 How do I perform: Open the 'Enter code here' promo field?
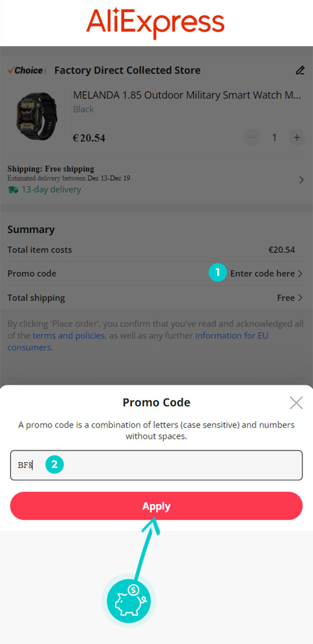click(x=266, y=273)
